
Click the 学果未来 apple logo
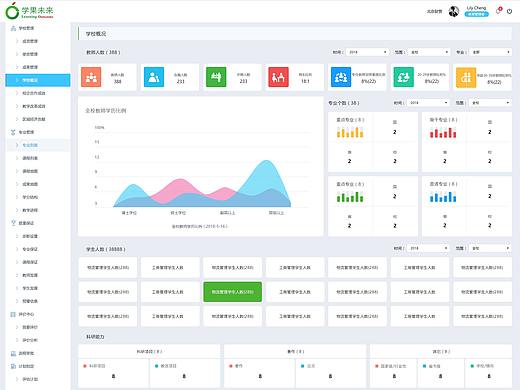coord(12,11)
